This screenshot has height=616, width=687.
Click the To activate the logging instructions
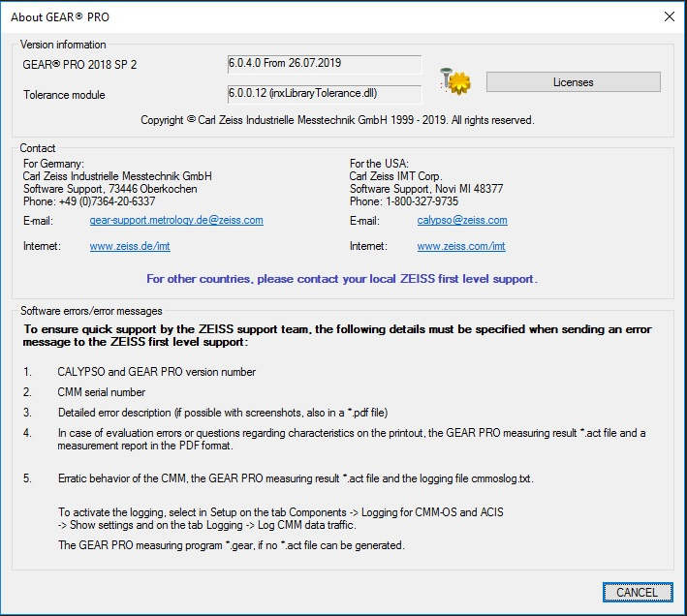coord(280,518)
